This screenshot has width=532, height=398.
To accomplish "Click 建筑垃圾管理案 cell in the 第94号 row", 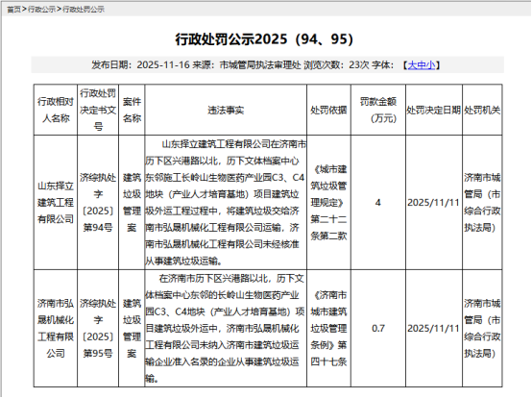I will pos(132,203).
